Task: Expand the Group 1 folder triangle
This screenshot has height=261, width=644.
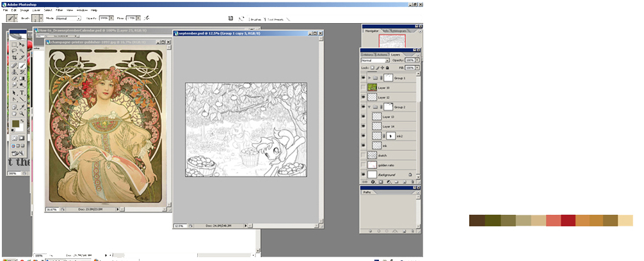Action: 369,78
